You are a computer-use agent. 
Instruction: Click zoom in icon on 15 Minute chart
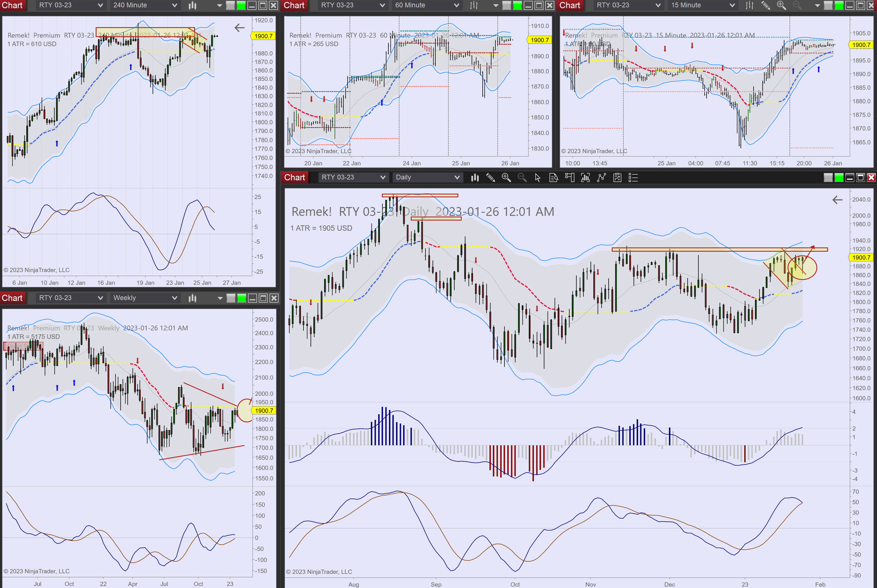click(x=781, y=5)
